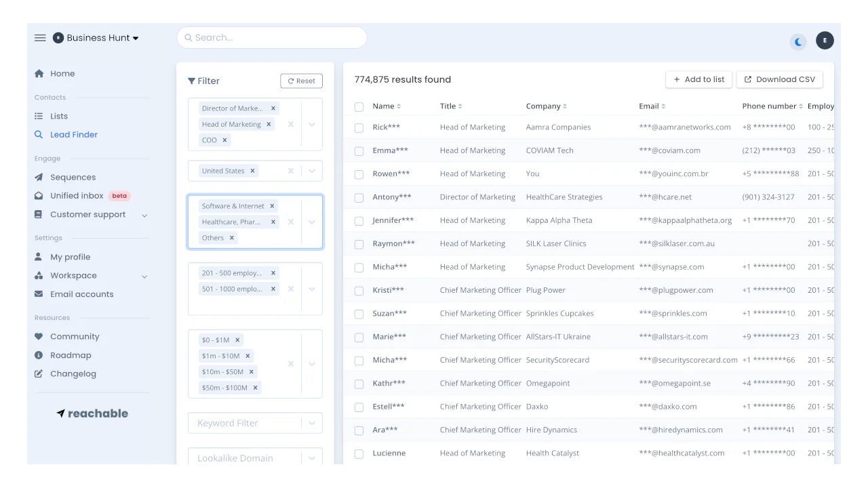This screenshot has height=488, width=868.
Task: Select the checkbox next to Rick***
Action: 359,127
